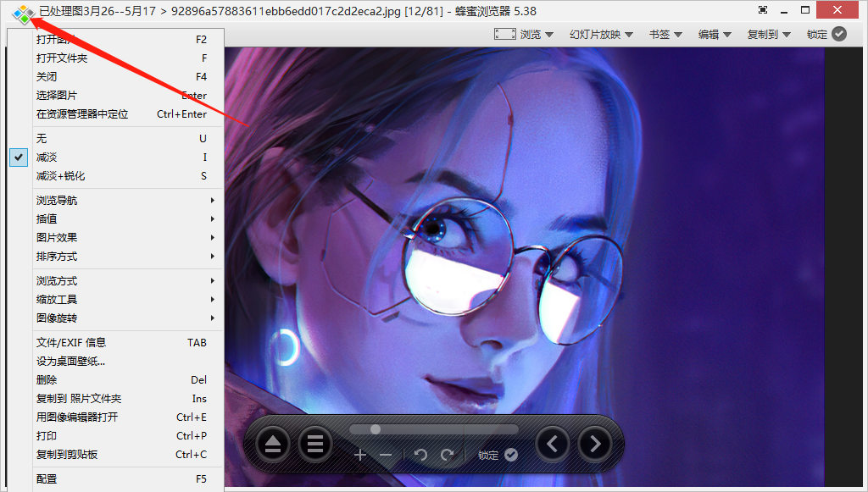Click the Honeyview app logo icon
868x492 pixels.
coord(23,12)
